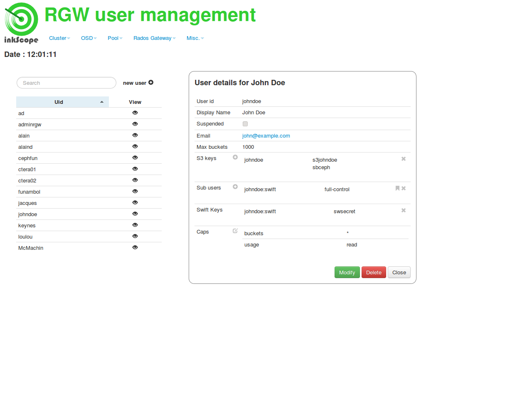Viewport: 532px width, 399px height.
Task: Remove the johndoe S3 key
Action: coord(404,159)
